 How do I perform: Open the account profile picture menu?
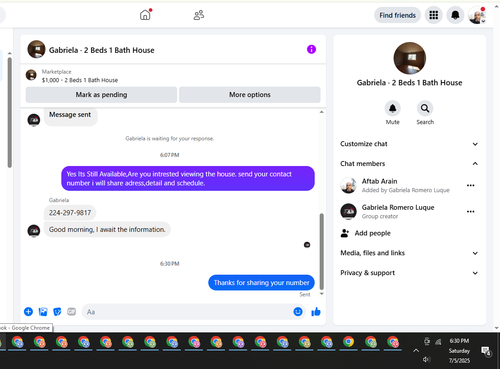(477, 15)
